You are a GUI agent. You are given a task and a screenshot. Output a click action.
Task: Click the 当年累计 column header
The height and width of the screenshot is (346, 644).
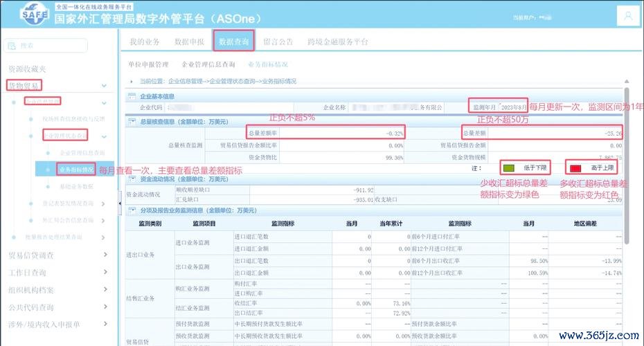coord(391,224)
